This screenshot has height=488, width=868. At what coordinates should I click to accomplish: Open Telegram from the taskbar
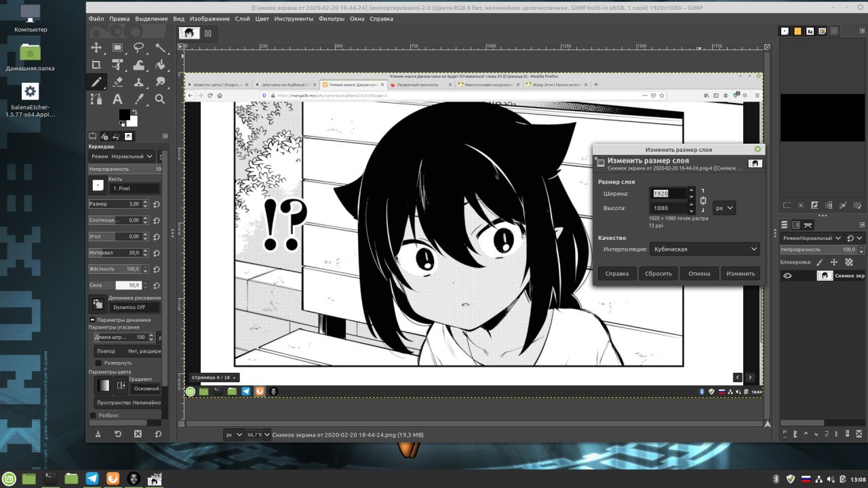92,479
